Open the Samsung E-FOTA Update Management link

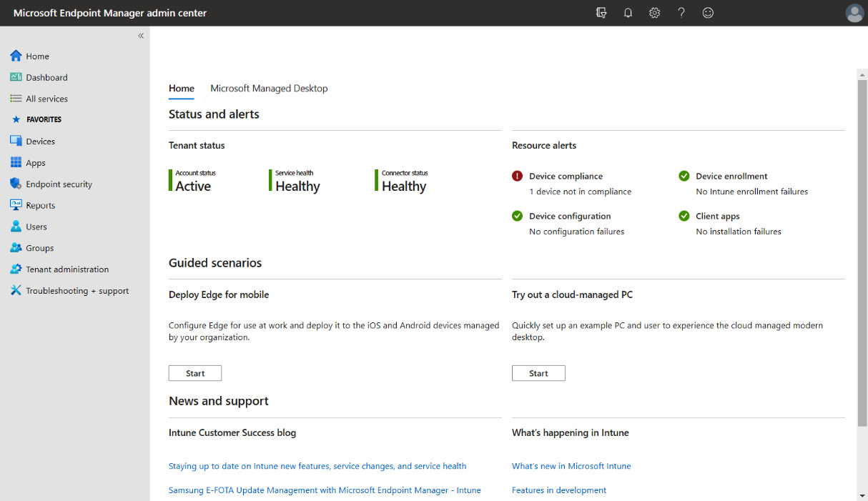[x=325, y=490]
